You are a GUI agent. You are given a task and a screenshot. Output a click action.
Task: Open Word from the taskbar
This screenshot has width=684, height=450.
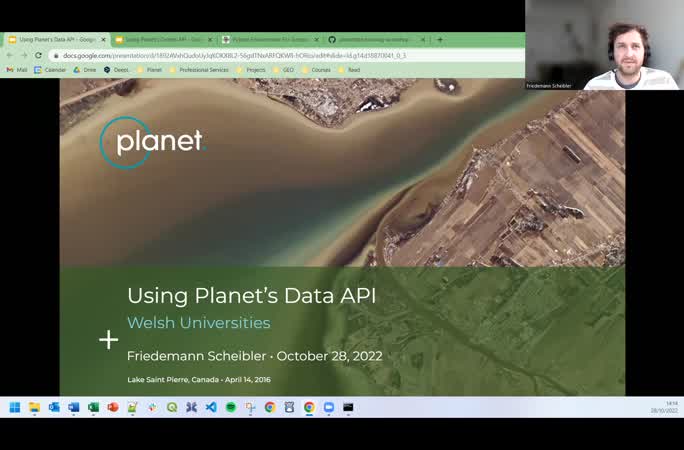coord(74,407)
